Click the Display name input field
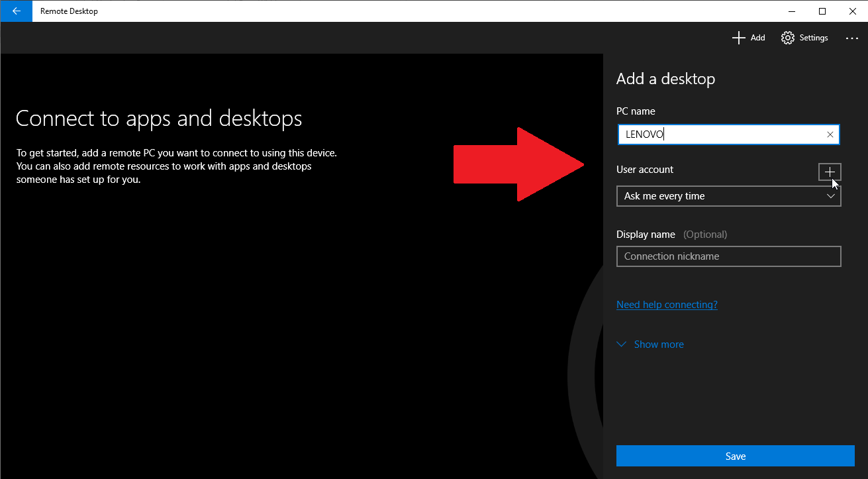The width and height of the screenshot is (868, 479). pyautogui.click(x=728, y=256)
